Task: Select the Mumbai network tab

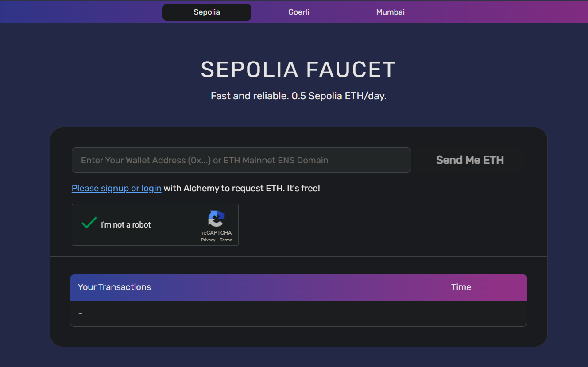Action: (391, 12)
